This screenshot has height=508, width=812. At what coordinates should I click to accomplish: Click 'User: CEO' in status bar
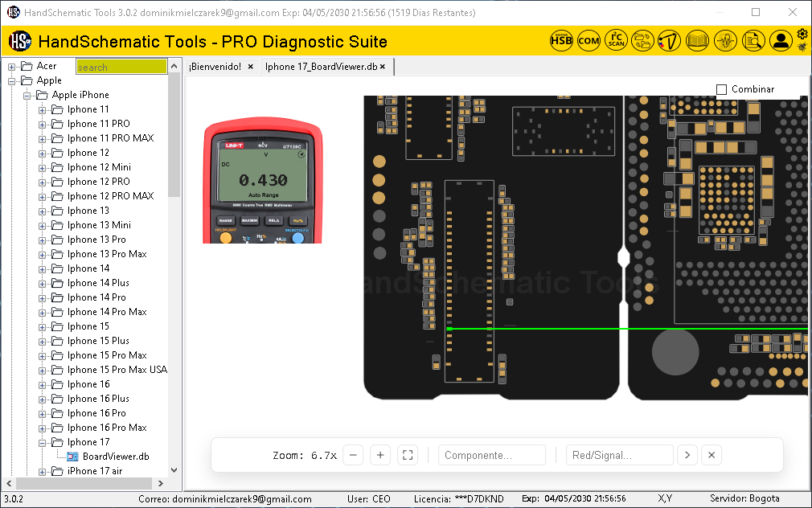click(x=369, y=498)
